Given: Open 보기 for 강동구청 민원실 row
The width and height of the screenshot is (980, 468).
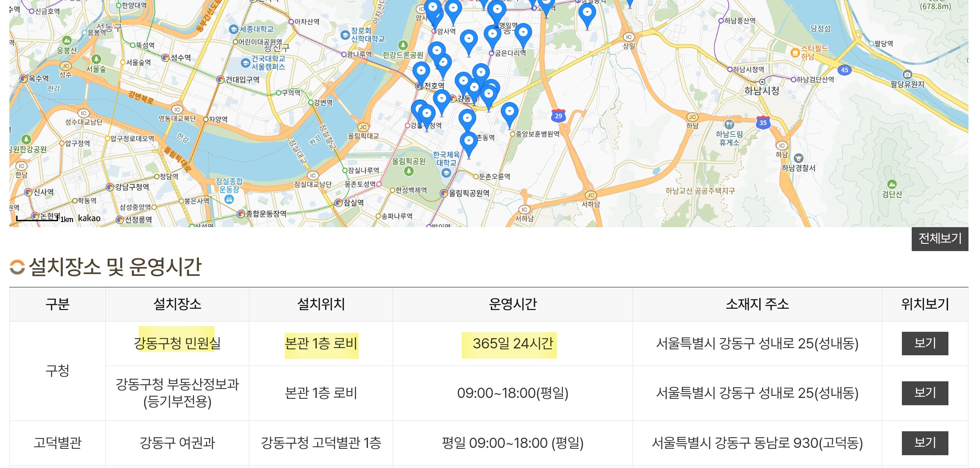Looking at the screenshot, I should point(925,343).
